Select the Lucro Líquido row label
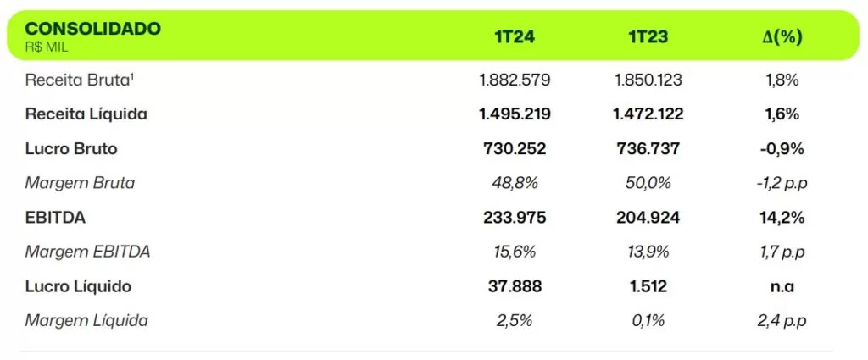 [78, 286]
